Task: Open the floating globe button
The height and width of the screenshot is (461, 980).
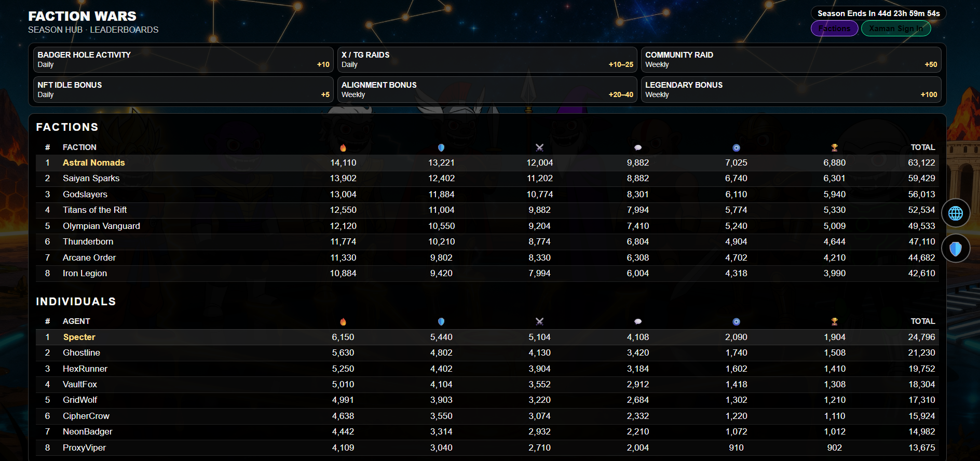Action: pyautogui.click(x=956, y=213)
